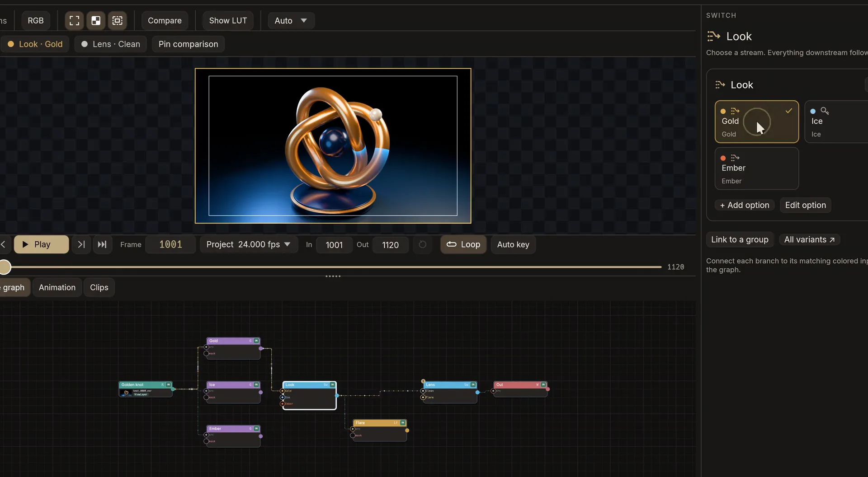This screenshot has height=477, width=868.
Task: Toggle ON switch on Ice node
Action: [256, 385]
